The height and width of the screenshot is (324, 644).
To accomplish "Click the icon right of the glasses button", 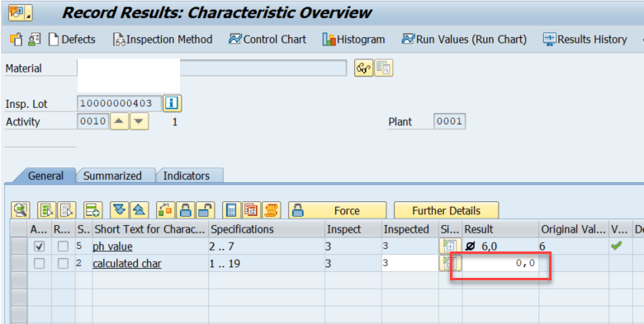I will (384, 68).
